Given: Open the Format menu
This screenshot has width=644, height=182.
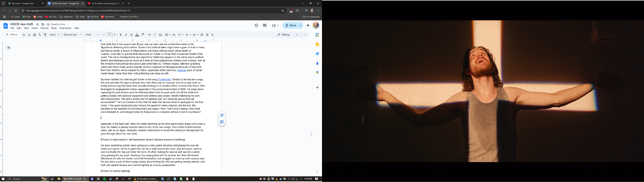Looking at the screenshot, I should [44, 28].
